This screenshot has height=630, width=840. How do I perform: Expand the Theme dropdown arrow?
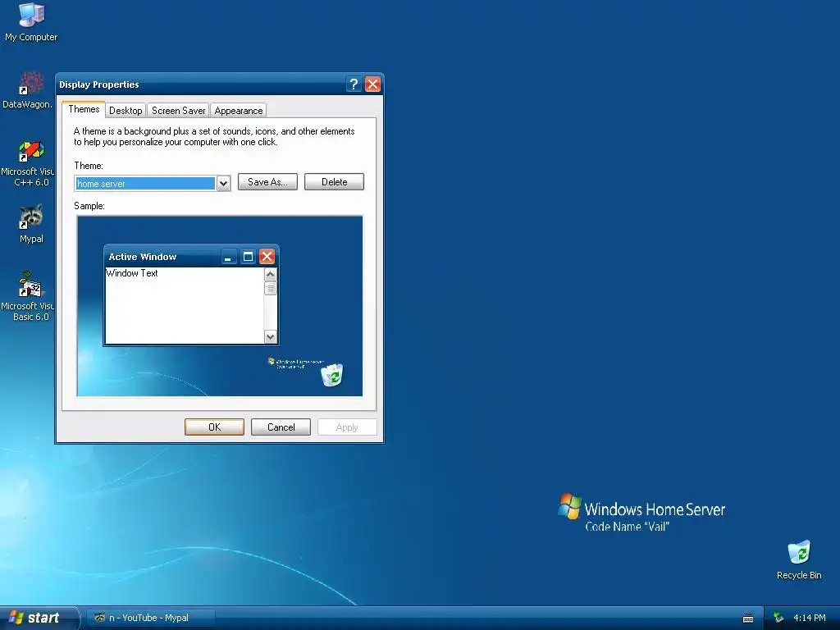pos(223,184)
